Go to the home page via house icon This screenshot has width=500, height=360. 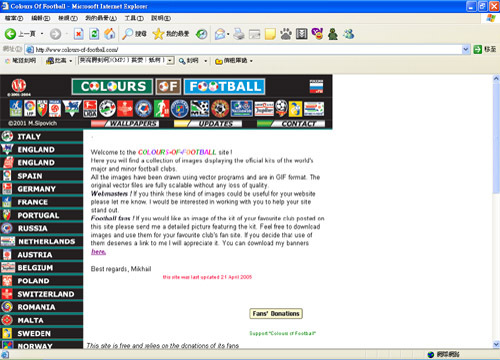(110, 34)
